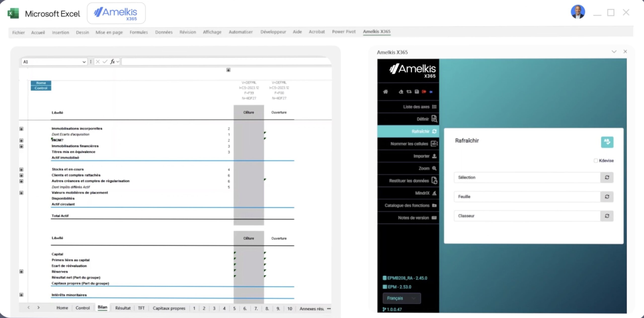Refresh the Sélection with its reload icon
644x318 pixels.
tap(607, 177)
